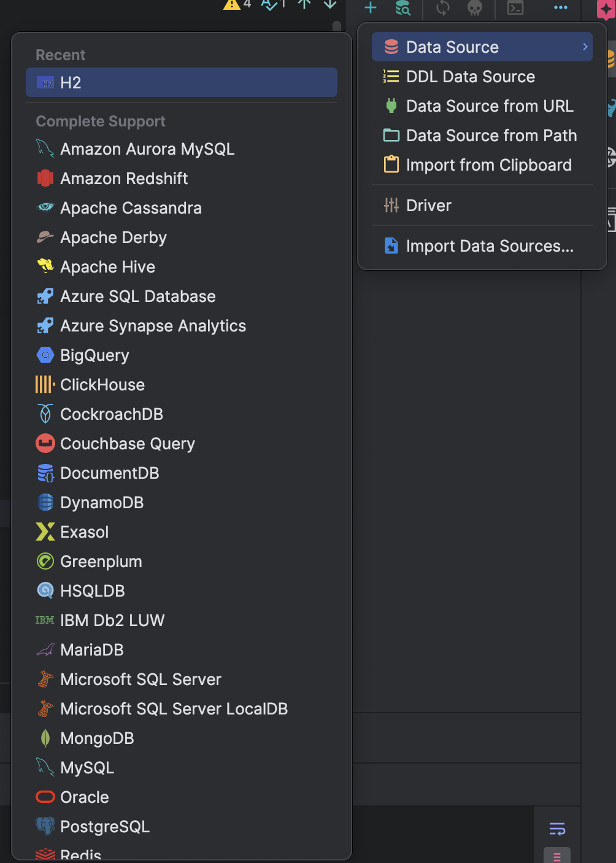The width and height of the screenshot is (616, 863).
Task: Click Import from Clipboard option
Action: [x=488, y=165]
